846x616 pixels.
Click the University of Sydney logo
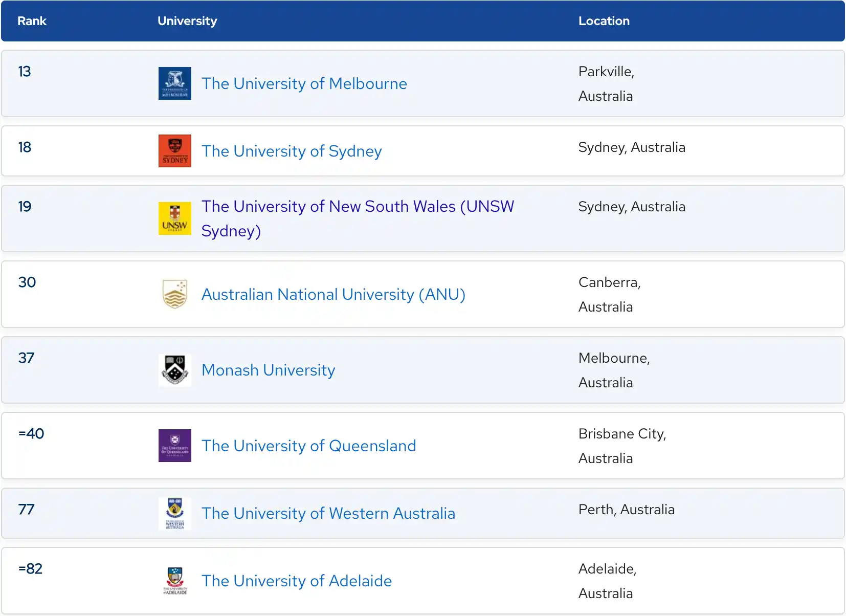pos(175,151)
